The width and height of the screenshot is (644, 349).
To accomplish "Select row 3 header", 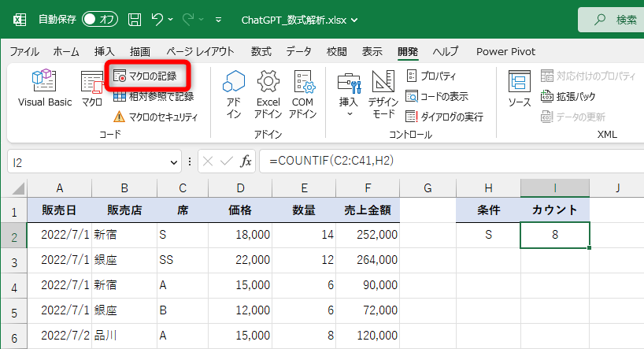I will [14, 262].
